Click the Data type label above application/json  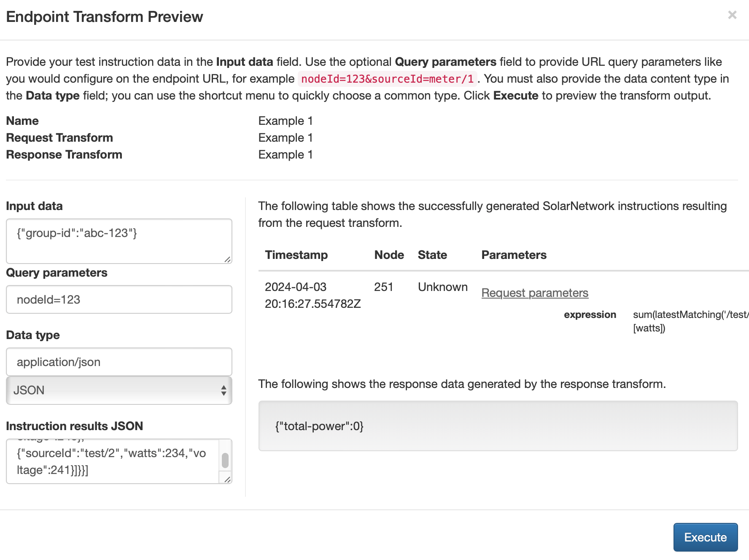coord(33,335)
